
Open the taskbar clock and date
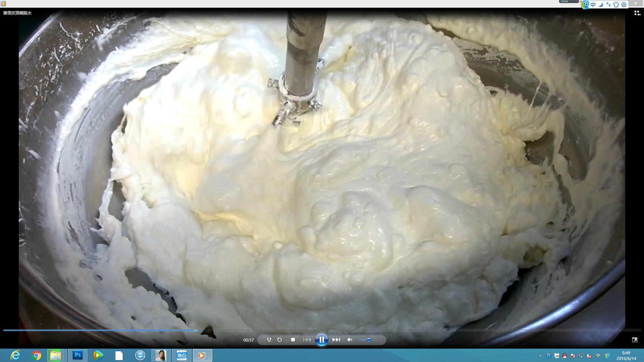coord(626,356)
